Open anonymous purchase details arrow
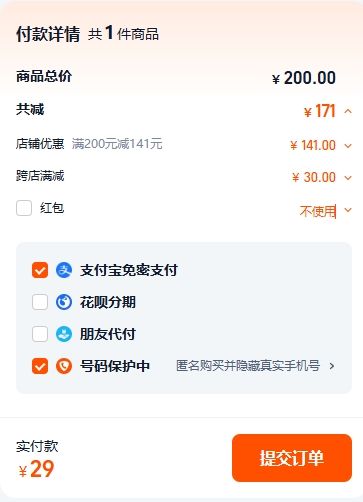363x502 pixels. pyautogui.click(x=332, y=366)
